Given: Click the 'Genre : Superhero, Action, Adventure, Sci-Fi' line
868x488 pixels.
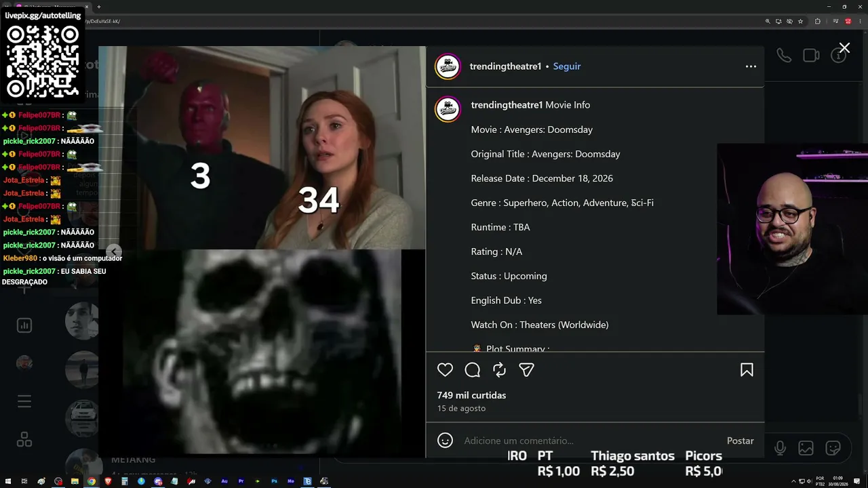Looking at the screenshot, I should point(562,203).
